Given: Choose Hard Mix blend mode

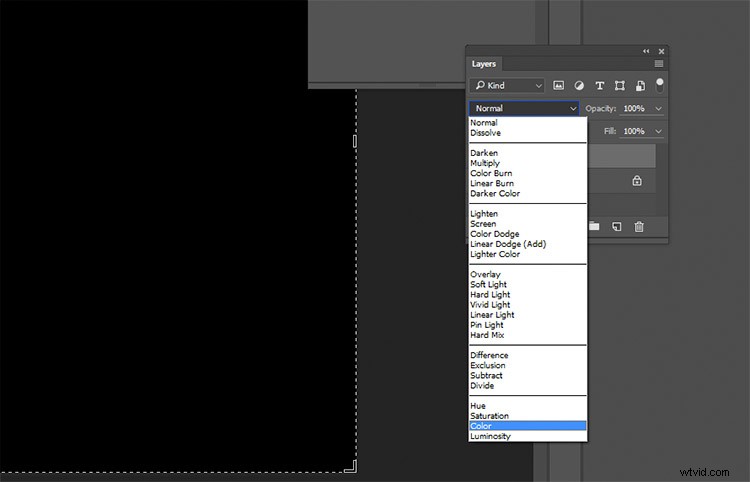Looking at the screenshot, I should 528,335.
